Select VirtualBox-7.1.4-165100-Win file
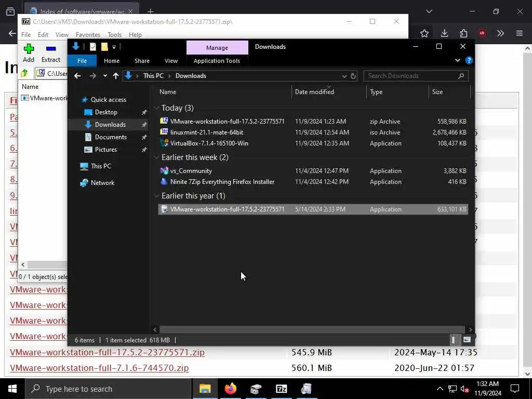This screenshot has width=532, height=399. (313, 143)
